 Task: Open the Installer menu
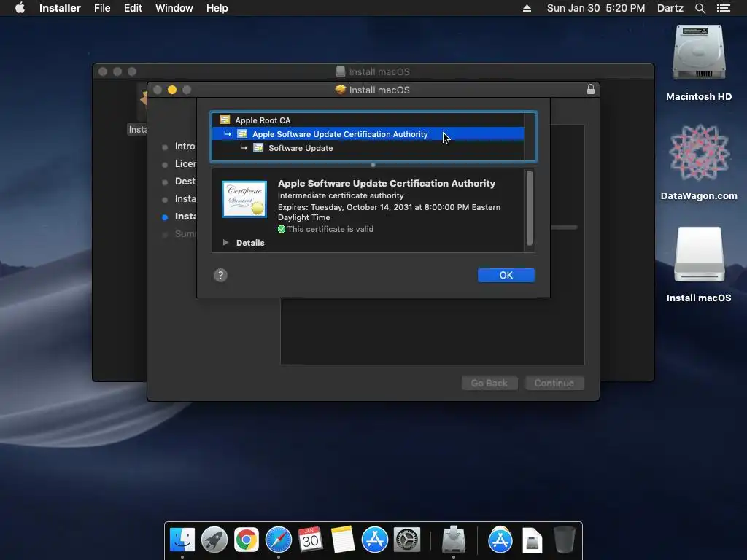60,8
